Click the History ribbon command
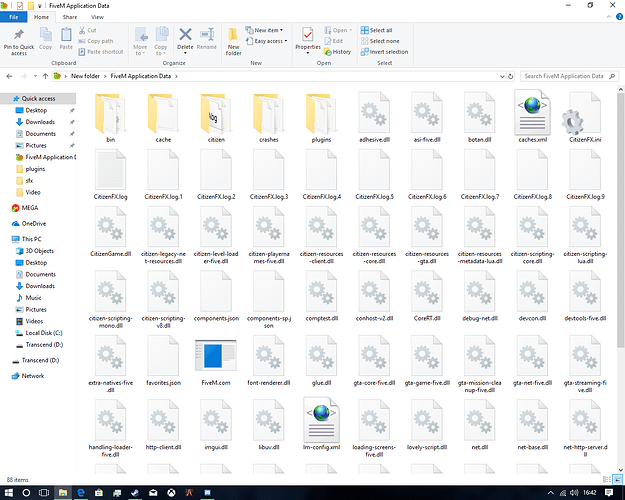 (338, 52)
